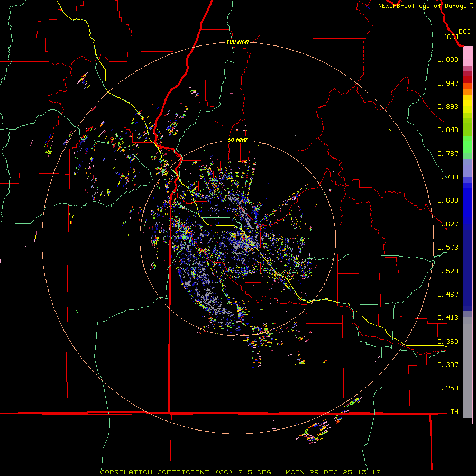The image size is (476, 476).
Task: Click the 0.627 value on the color scale
Action: pos(448,224)
